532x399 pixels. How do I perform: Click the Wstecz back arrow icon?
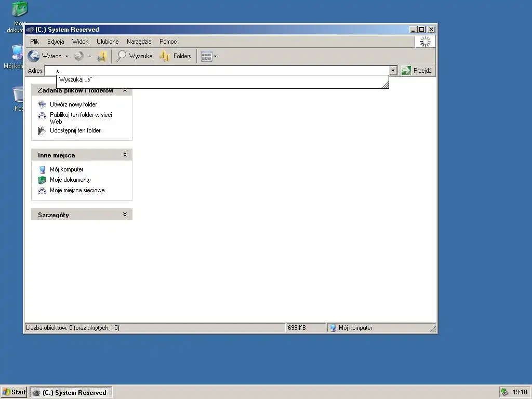34,56
